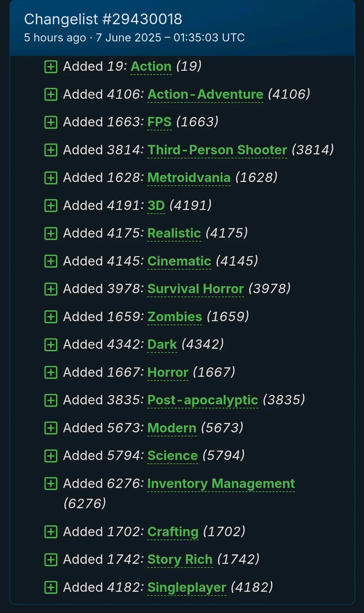
Task: Click the plus icon beside 3D tag
Action: point(51,206)
